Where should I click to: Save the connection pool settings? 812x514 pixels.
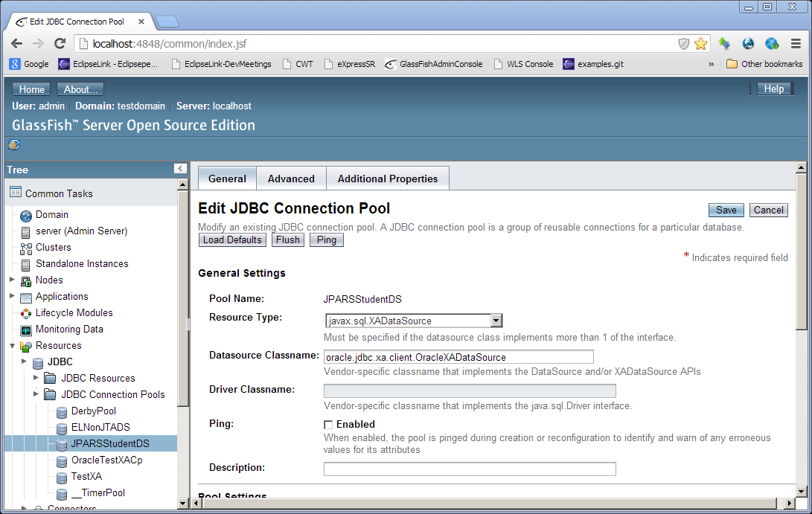pos(726,211)
